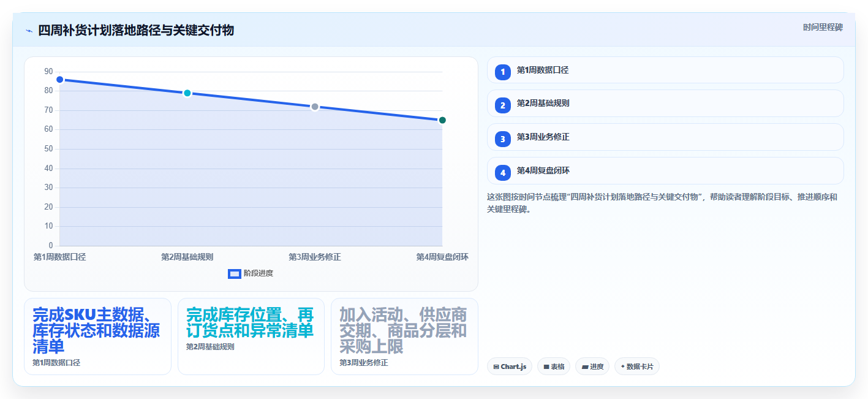This screenshot has height=399, width=868.
Task: Open the 完成SKU主数据 card
Action: 97,336
